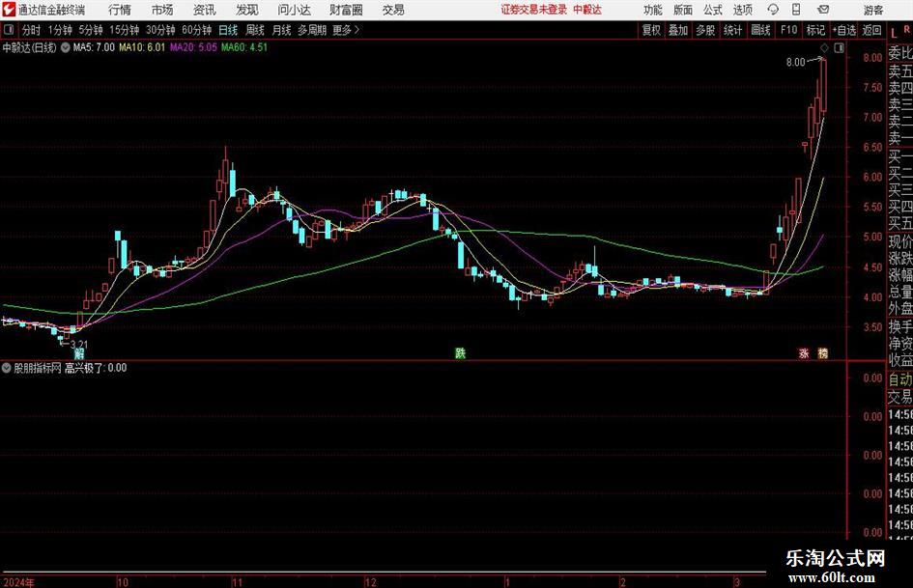Open the 发现 menu
This screenshot has width=913, height=588.
(x=247, y=10)
